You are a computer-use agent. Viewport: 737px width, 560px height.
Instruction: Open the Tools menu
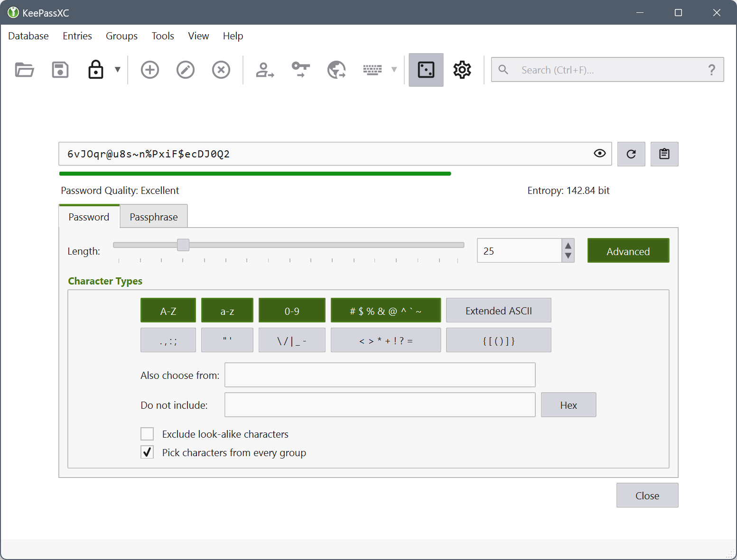pos(162,36)
